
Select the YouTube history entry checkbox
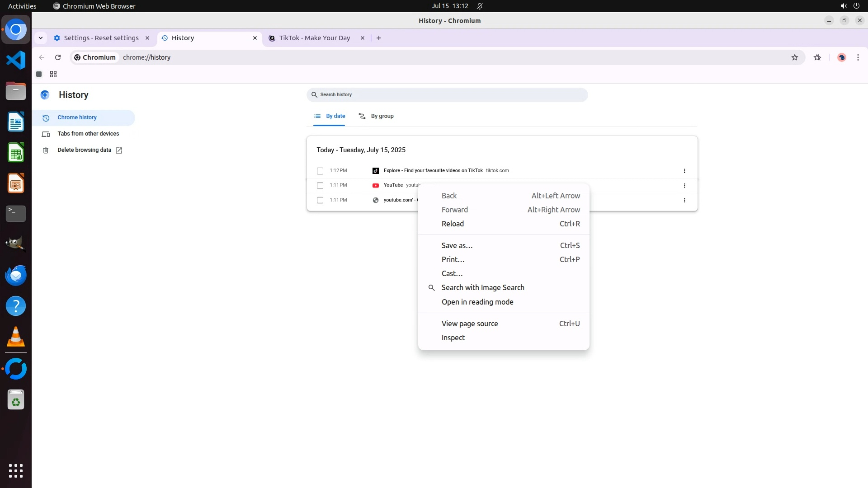320,185
